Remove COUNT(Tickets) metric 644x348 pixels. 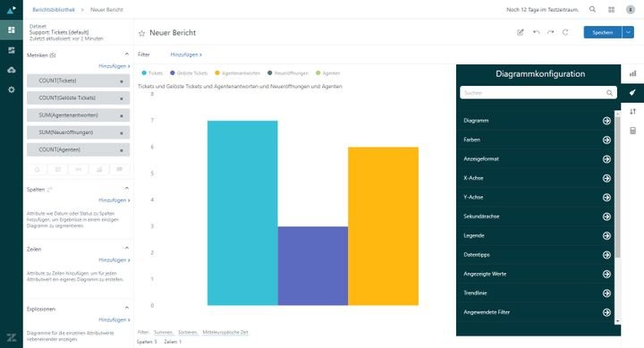[x=121, y=81]
